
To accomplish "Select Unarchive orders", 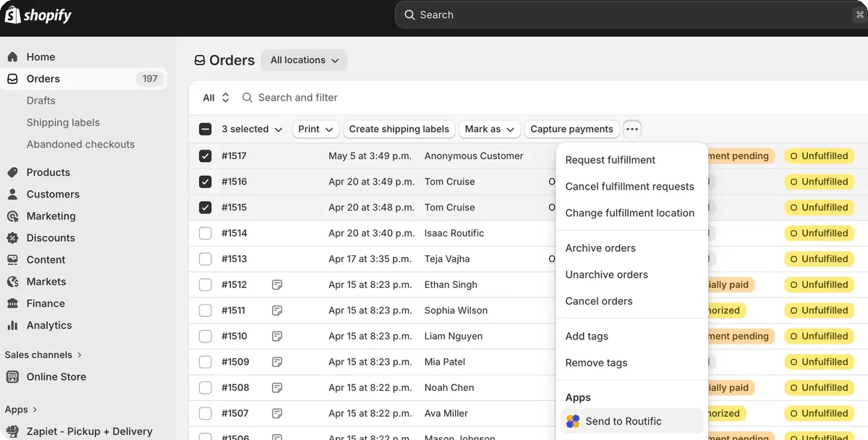I will [607, 275].
